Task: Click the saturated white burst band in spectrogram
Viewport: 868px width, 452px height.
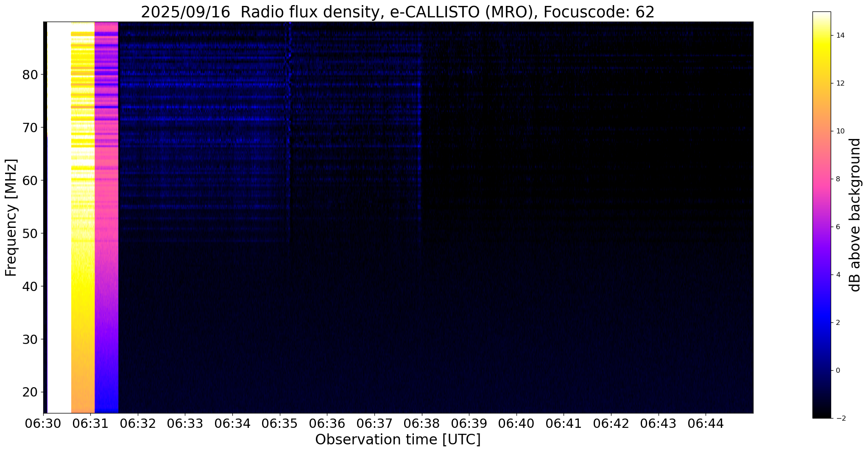Action: click(59, 217)
